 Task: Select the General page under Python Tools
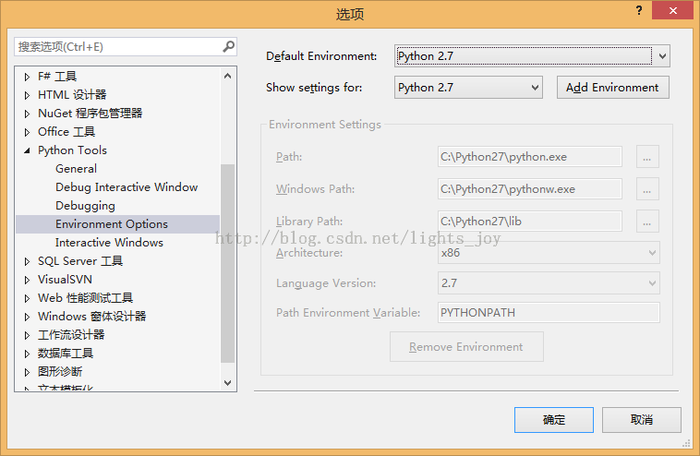[x=76, y=169]
